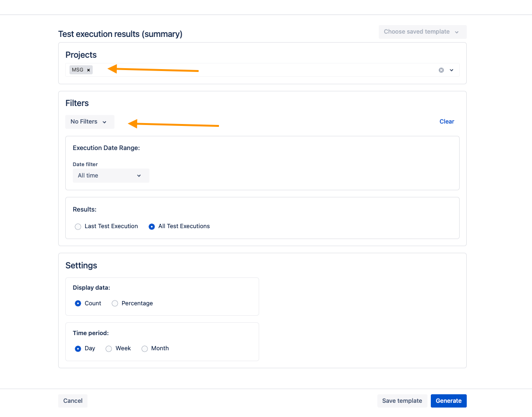The height and width of the screenshot is (417, 532).
Task: Open the All time date filter
Action: click(x=110, y=176)
